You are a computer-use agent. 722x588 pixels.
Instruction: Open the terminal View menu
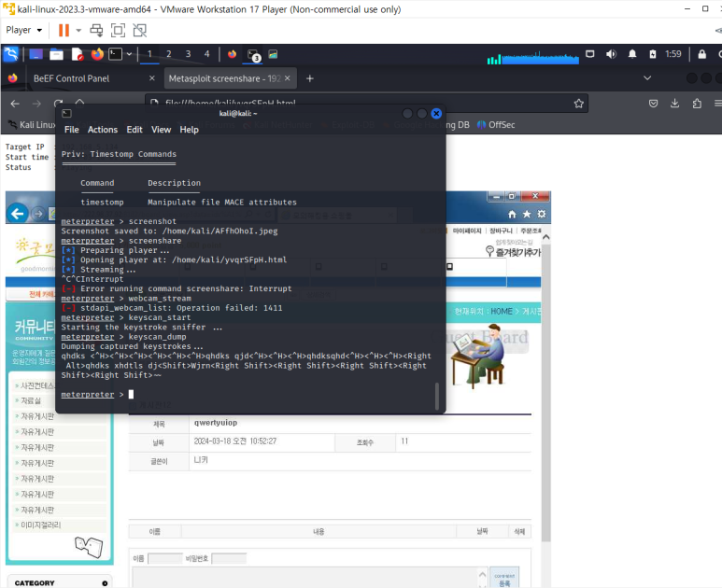[x=162, y=130]
